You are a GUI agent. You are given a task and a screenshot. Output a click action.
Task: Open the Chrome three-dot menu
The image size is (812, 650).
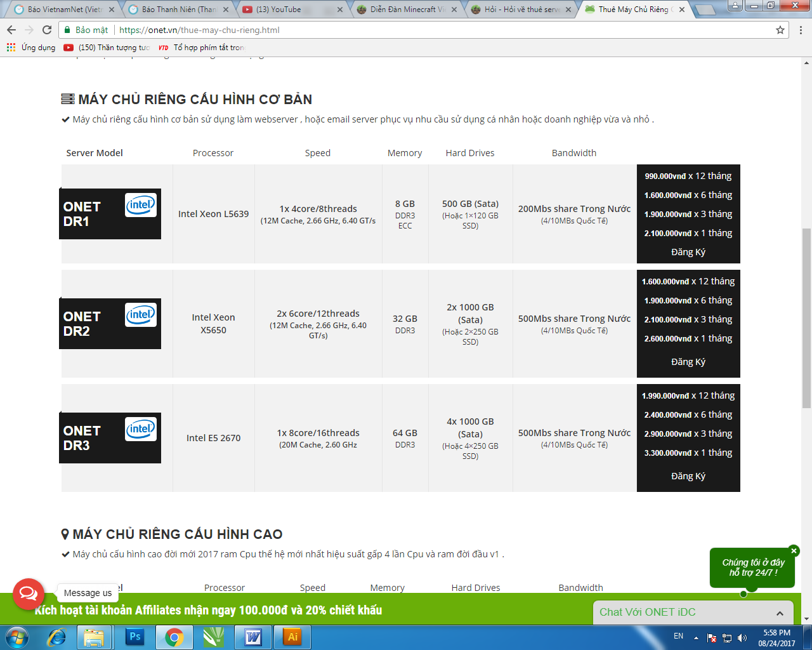(801, 30)
